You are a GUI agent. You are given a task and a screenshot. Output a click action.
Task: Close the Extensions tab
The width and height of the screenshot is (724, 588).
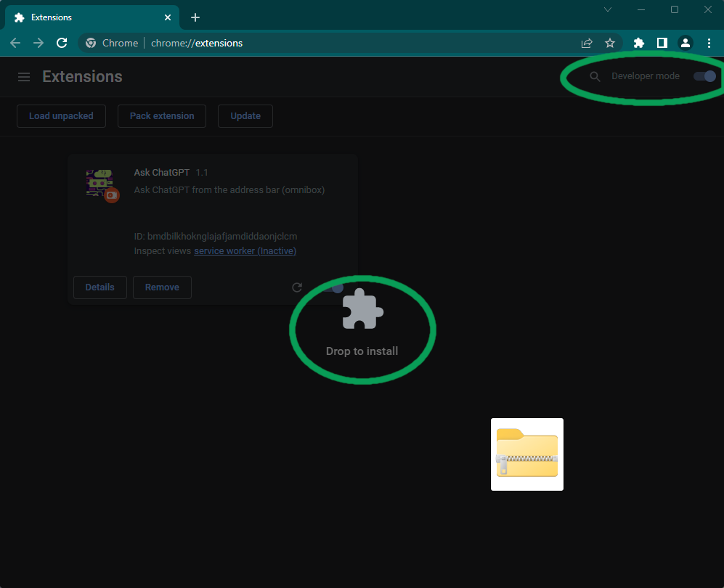[x=168, y=17]
